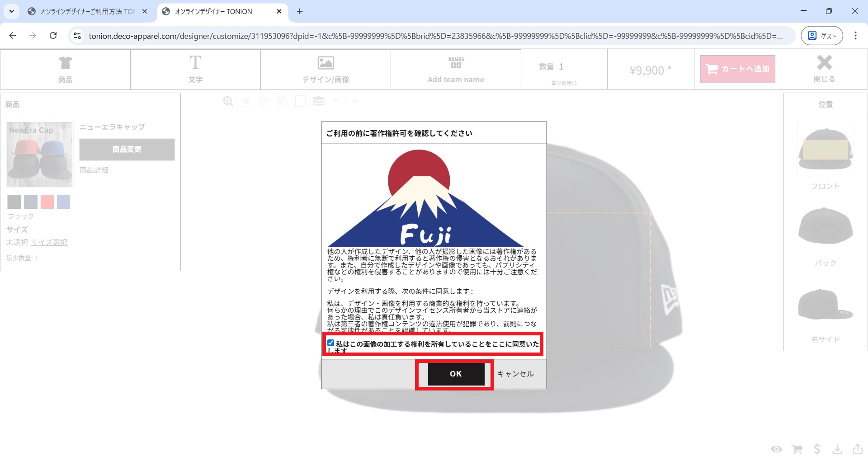Open the サイズ選択 size selection link
The width and height of the screenshot is (868, 461).
click(x=49, y=242)
